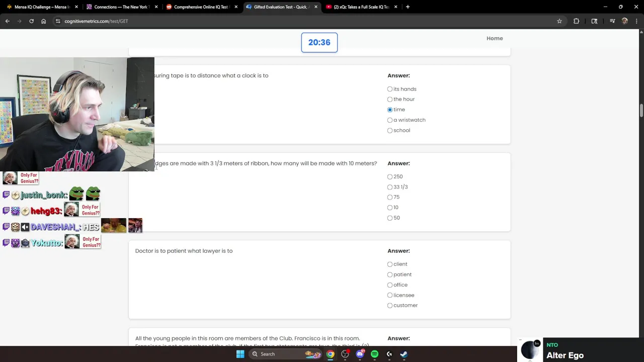Click the DAVESHAH_ chat username
This screenshot has height=362, width=644.
click(55, 227)
